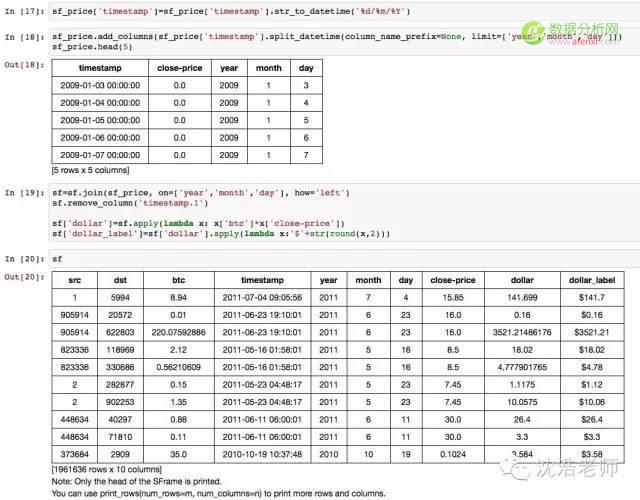Screen dimensions: 640x500
Task: Select the sf.remove_column('timestamp.1') line
Action: coord(130,203)
